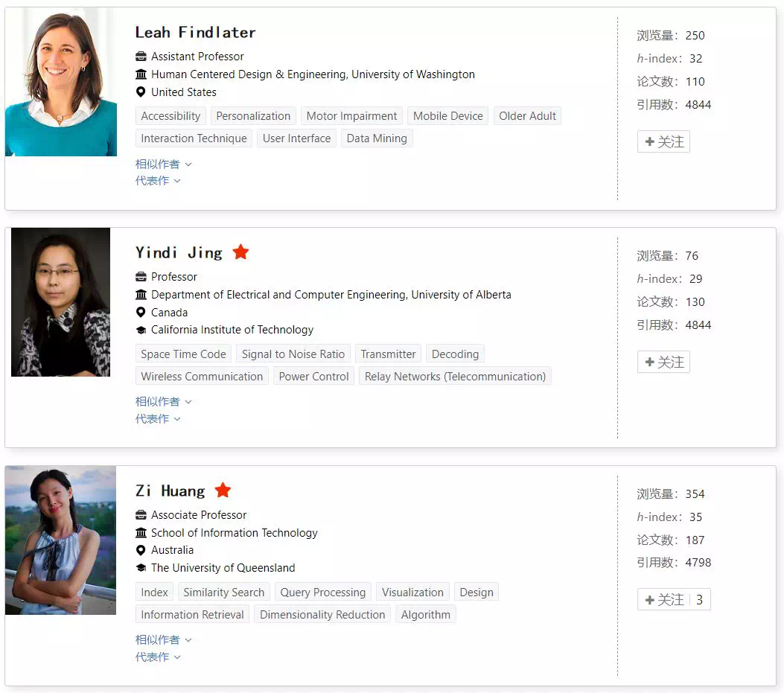Image resolution: width=784 pixels, height=693 pixels.
Task: Follow Zi Huang using the 关注 button
Action: [674, 599]
